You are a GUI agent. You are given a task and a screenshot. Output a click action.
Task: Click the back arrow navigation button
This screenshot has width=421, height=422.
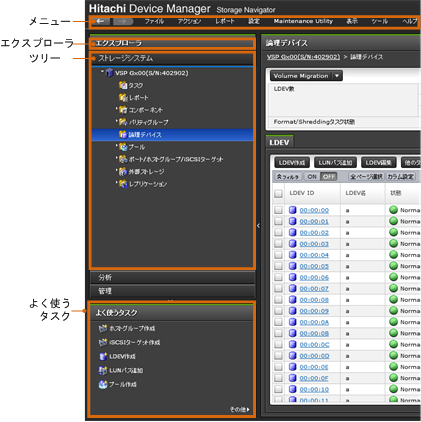tap(100, 21)
